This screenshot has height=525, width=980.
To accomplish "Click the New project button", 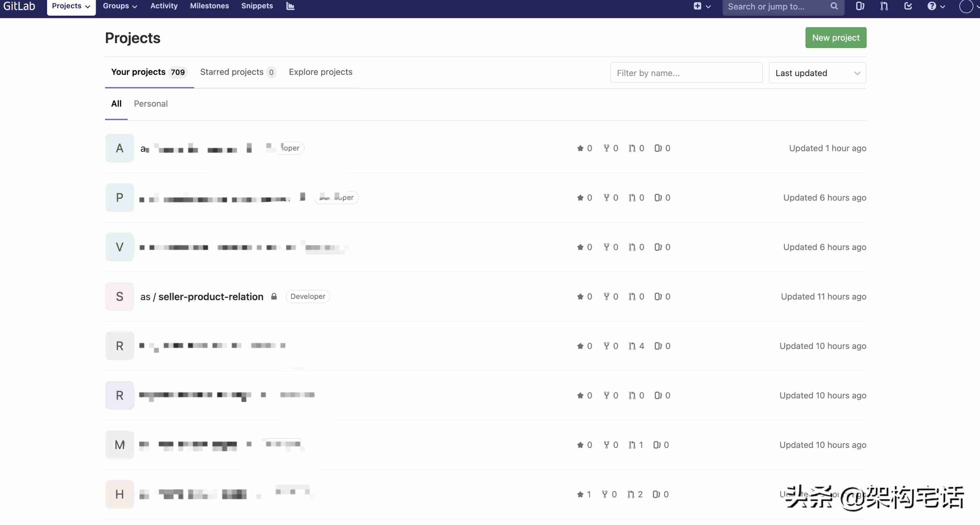I will (x=835, y=38).
